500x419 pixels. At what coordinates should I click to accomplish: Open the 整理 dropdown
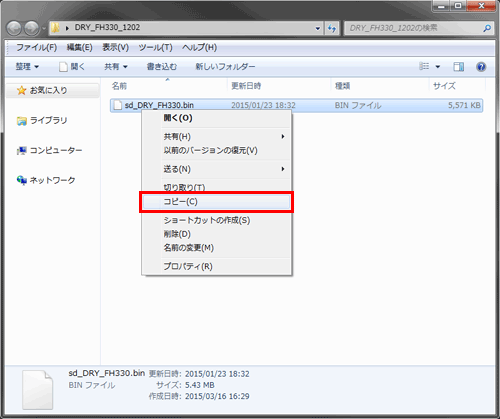click(27, 67)
